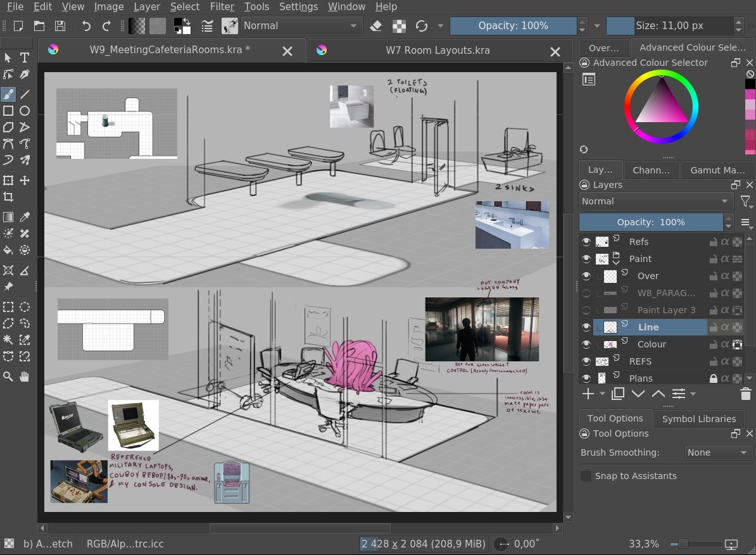The width and height of the screenshot is (756, 555).
Task: Open the toolbar blending mode Normal dropdown
Action: pos(301,25)
